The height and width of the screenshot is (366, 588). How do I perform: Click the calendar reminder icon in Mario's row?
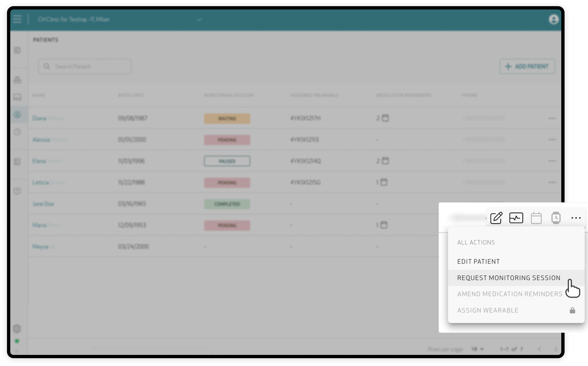[x=384, y=225]
